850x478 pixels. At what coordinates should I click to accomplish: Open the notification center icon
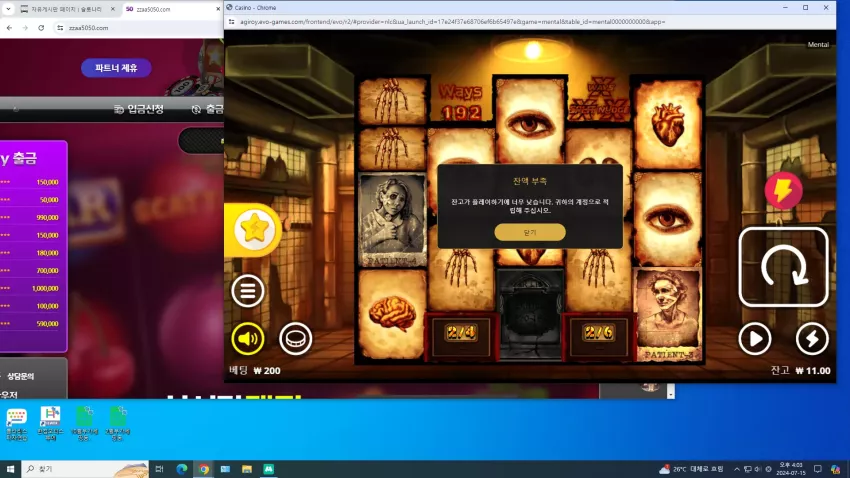817,469
